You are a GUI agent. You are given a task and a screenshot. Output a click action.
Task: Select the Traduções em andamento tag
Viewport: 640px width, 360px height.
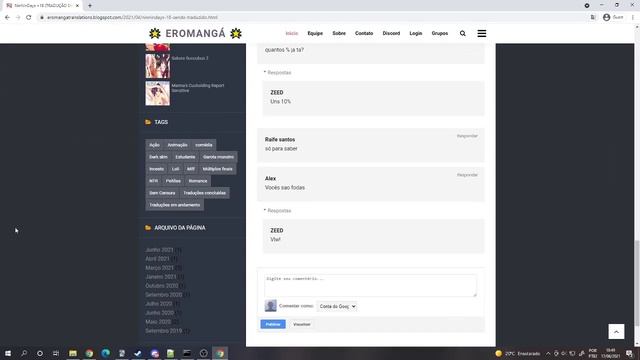click(x=175, y=205)
